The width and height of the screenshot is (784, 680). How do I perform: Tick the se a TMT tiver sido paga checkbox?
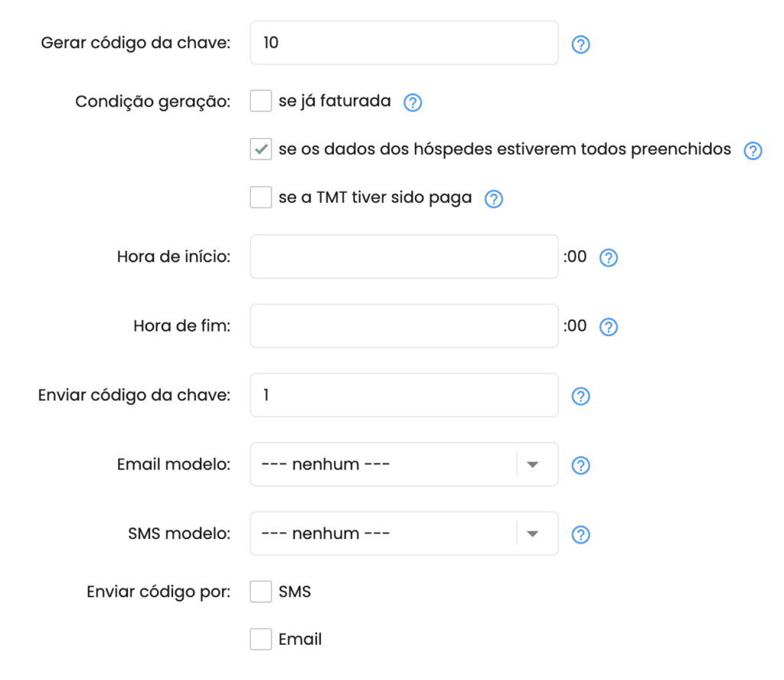(261, 197)
